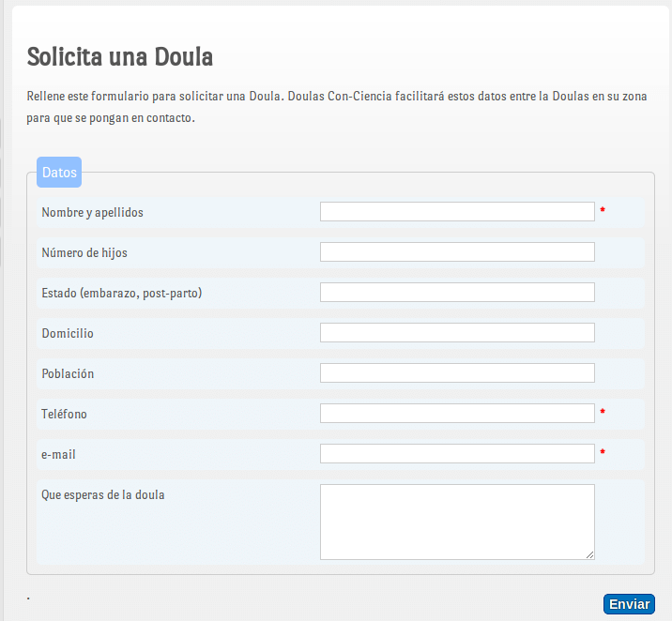Click the 'Que esperas de la doula' label
The width and height of the screenshot is (672, 621).
(x=103, y=494)
